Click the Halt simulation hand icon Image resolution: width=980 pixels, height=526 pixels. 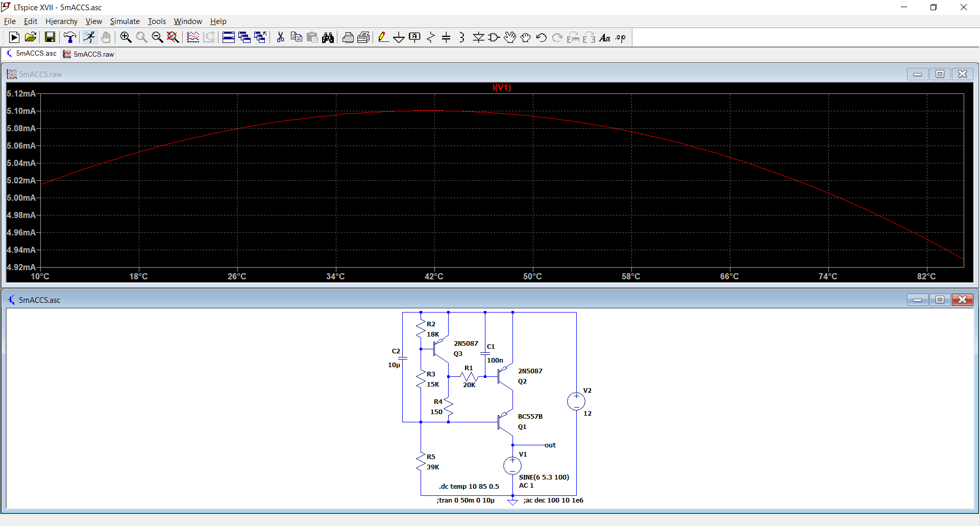[106, 37]
